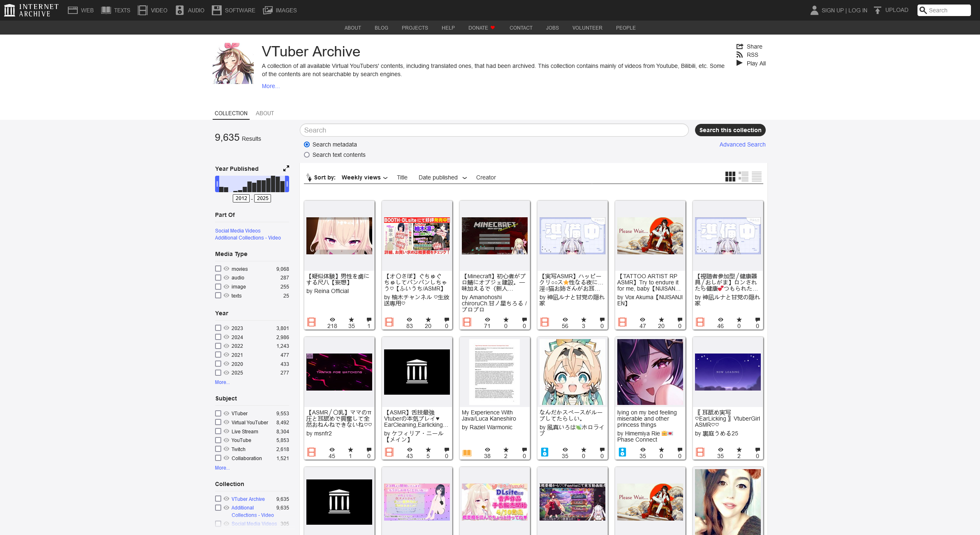This screenshot has height=535, width=980.
Task: Click the user avatar sign-in icon
Action: coord(814,10)
